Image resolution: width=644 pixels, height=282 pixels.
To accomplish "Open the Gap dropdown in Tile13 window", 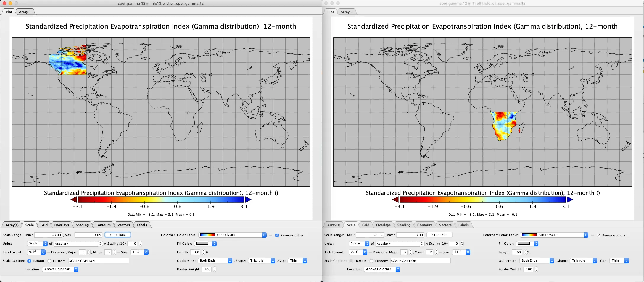I will [x=297, y=261].
